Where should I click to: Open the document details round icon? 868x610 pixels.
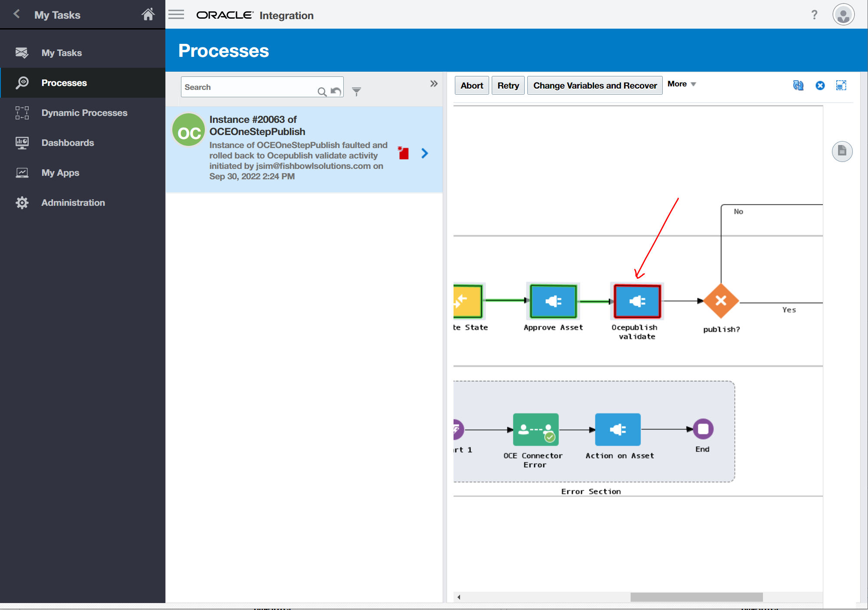point(842,152)
